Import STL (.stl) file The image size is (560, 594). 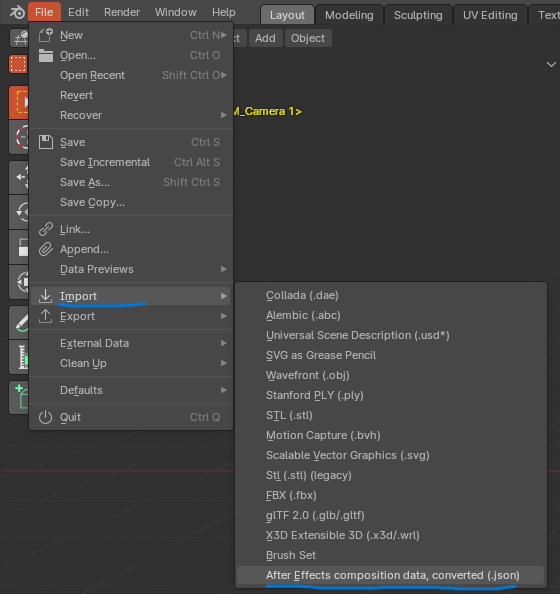(391, 416)
